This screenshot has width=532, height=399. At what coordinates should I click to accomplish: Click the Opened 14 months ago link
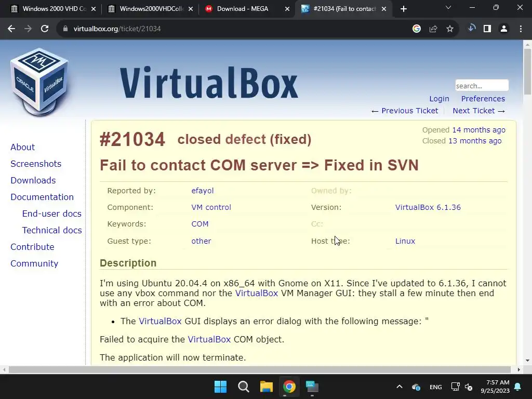pyautogui.click(x=478, y=130)
